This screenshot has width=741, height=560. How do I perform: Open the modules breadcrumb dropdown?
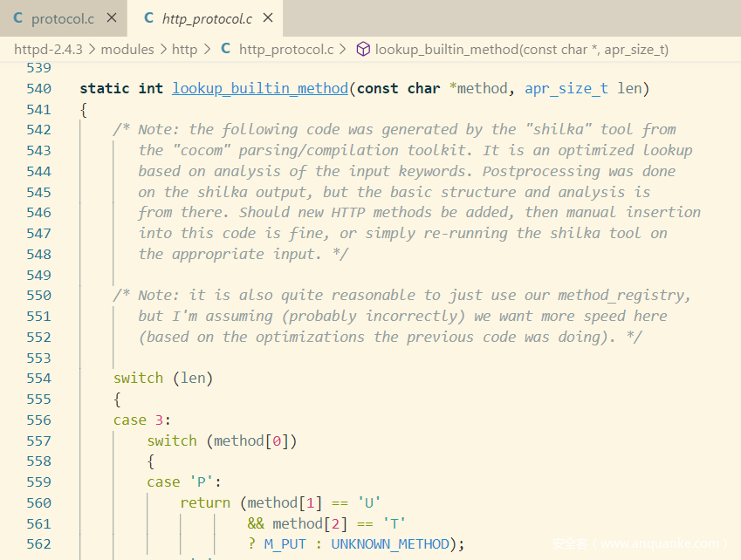127,49
